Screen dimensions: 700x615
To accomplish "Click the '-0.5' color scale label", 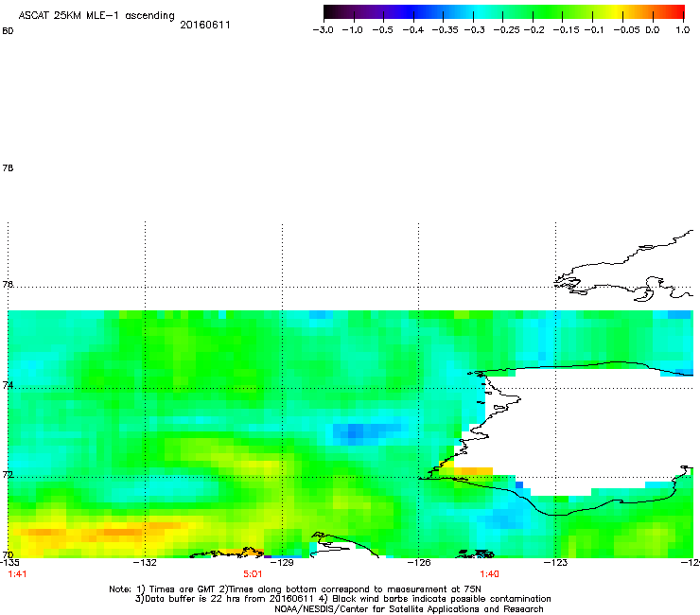I will (382, 30).
